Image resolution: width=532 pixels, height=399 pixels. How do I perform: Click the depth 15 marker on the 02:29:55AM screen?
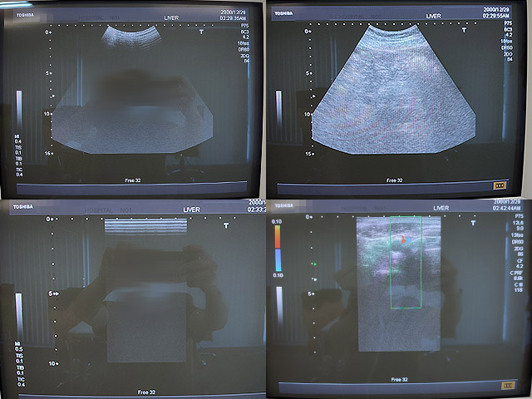309,154
